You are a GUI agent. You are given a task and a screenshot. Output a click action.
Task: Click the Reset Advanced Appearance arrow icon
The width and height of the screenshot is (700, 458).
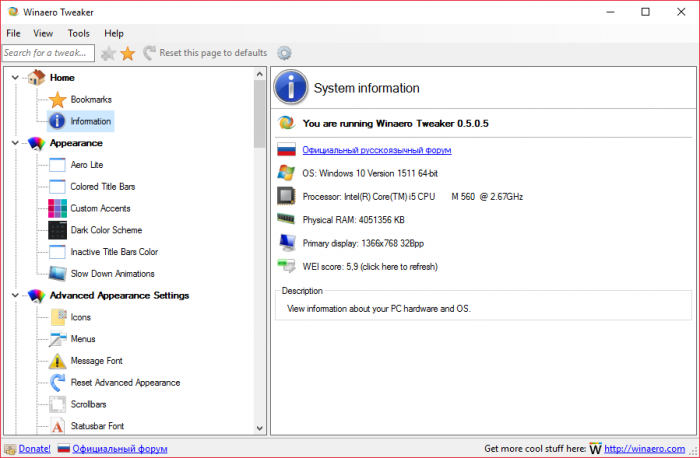coord(57,383)
